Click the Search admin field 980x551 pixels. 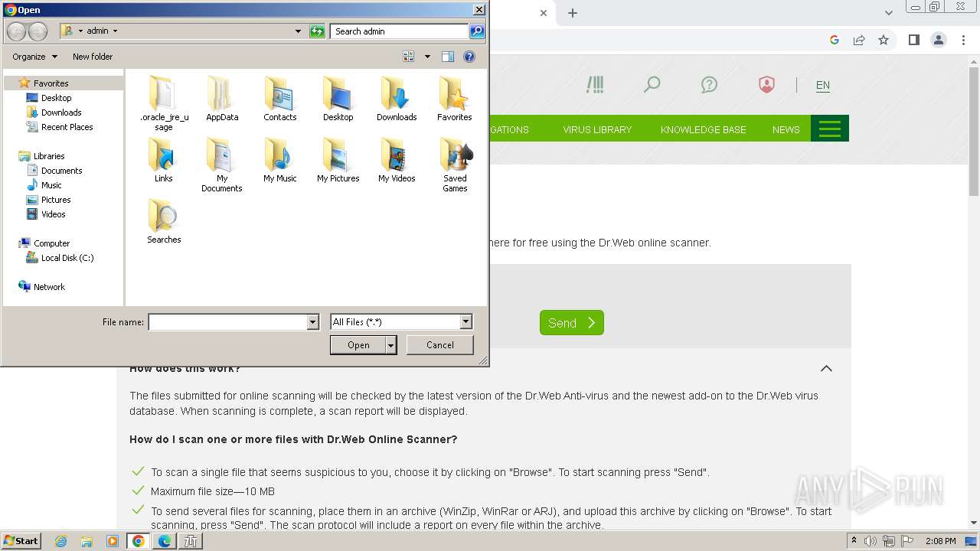click(400, 31)
